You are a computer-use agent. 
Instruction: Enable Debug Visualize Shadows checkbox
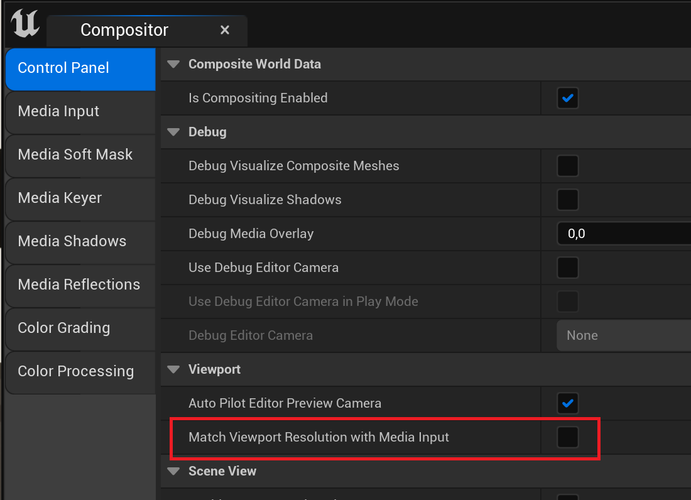click(x=568, y=200)
